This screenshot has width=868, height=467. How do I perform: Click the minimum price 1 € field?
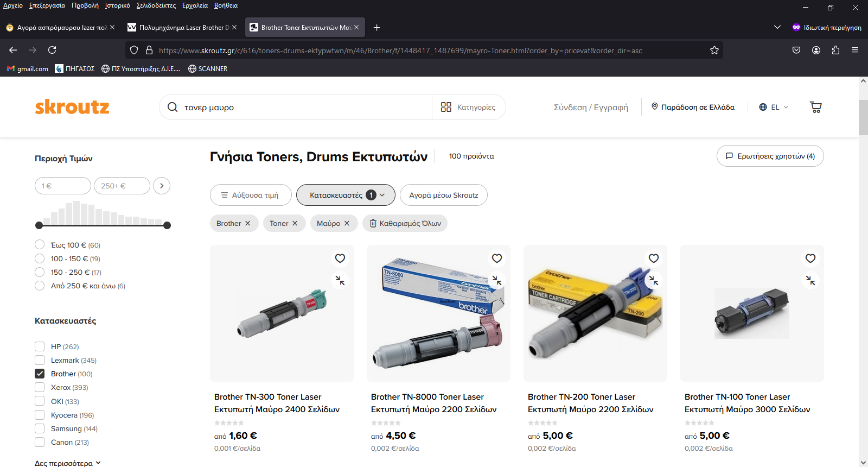63,186
